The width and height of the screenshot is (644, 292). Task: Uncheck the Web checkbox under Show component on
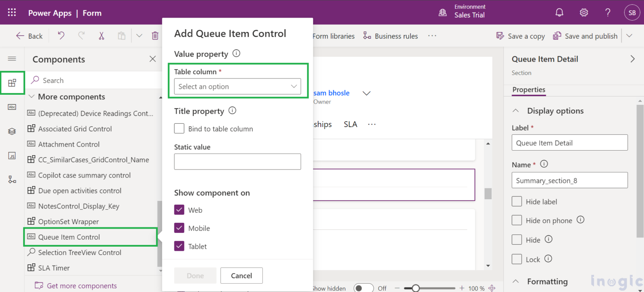(x=179, y=210)
